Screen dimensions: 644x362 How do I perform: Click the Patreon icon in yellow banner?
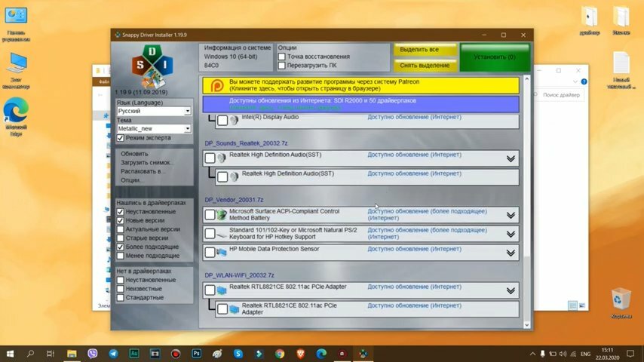[217, 85]
